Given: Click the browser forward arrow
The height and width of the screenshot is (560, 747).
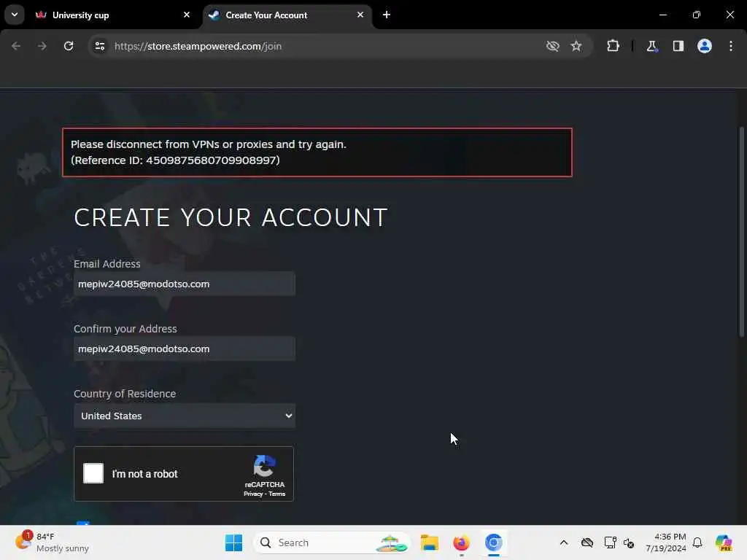Looking at the screenshot, I should tap(42, 46).
